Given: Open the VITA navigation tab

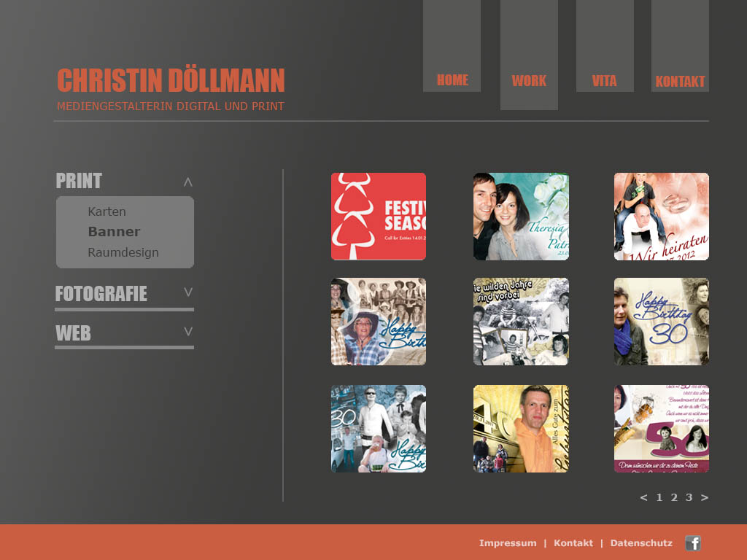Looking at the screenshot, I should (604, 81).
